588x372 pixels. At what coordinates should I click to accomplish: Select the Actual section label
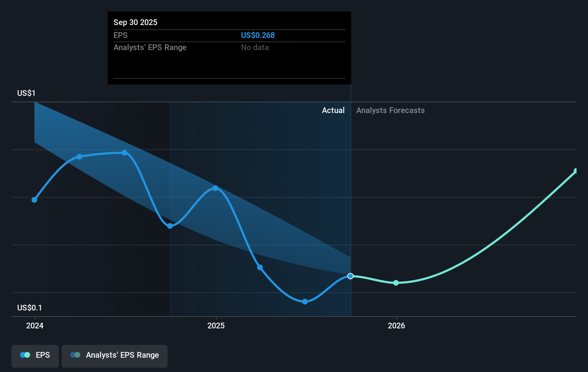[333, 111]
